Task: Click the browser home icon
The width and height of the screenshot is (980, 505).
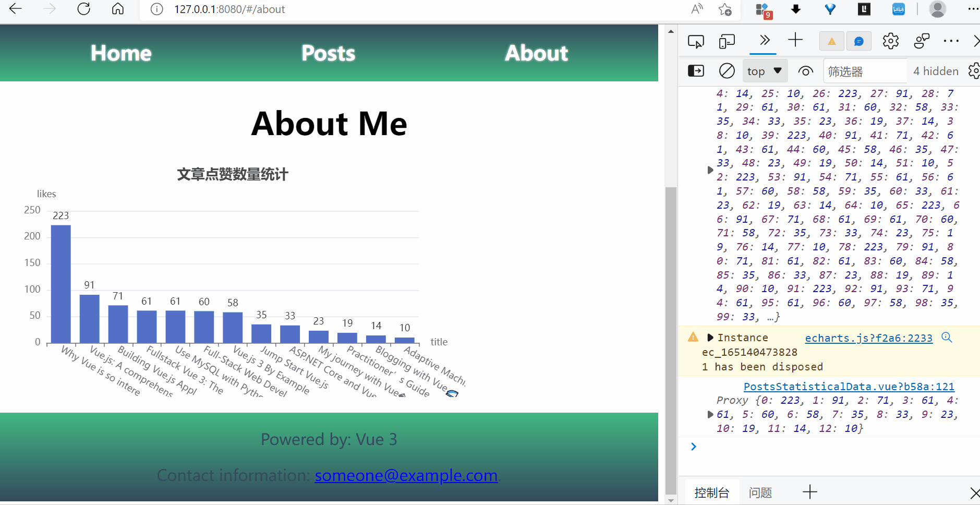Action: [118, 9]
